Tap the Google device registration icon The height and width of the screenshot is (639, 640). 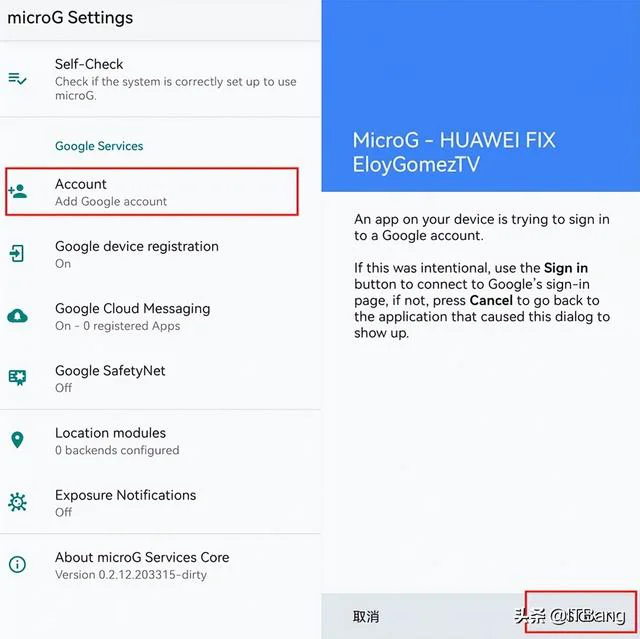point(17,253)
